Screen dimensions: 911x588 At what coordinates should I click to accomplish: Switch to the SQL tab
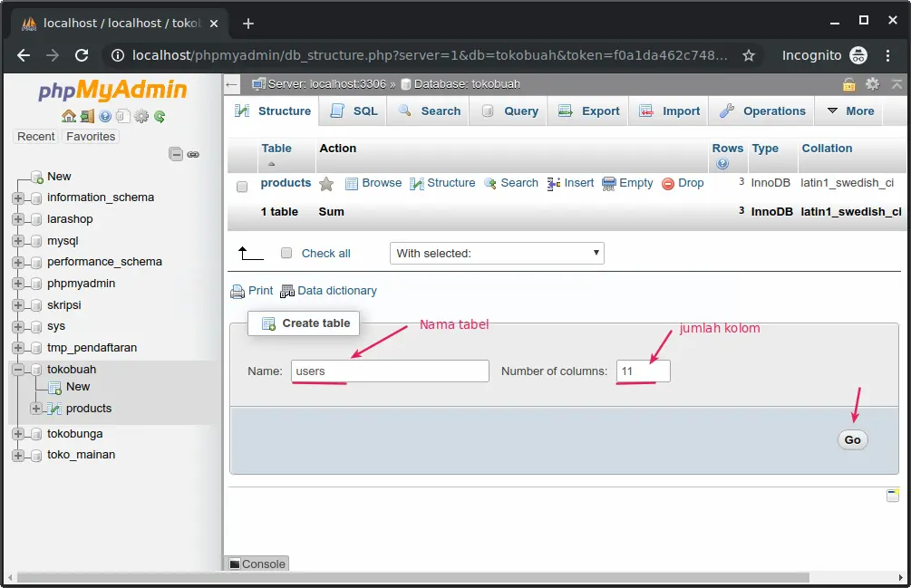point(354,111)
